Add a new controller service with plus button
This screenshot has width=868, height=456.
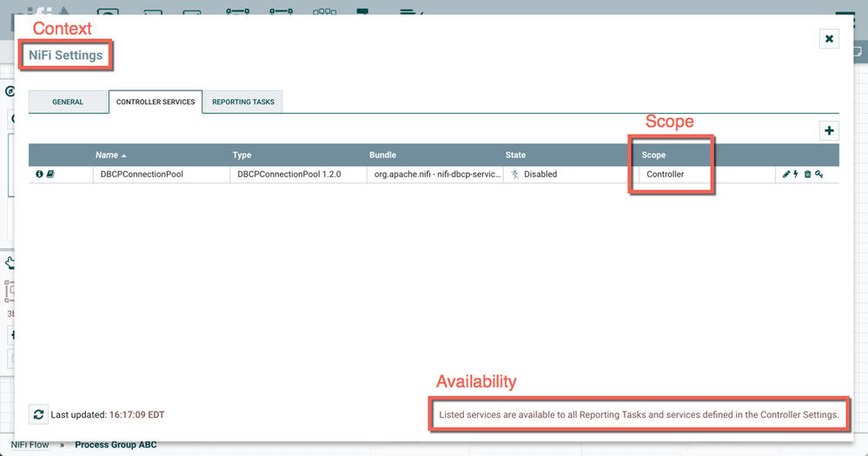[x=829, y=130]
